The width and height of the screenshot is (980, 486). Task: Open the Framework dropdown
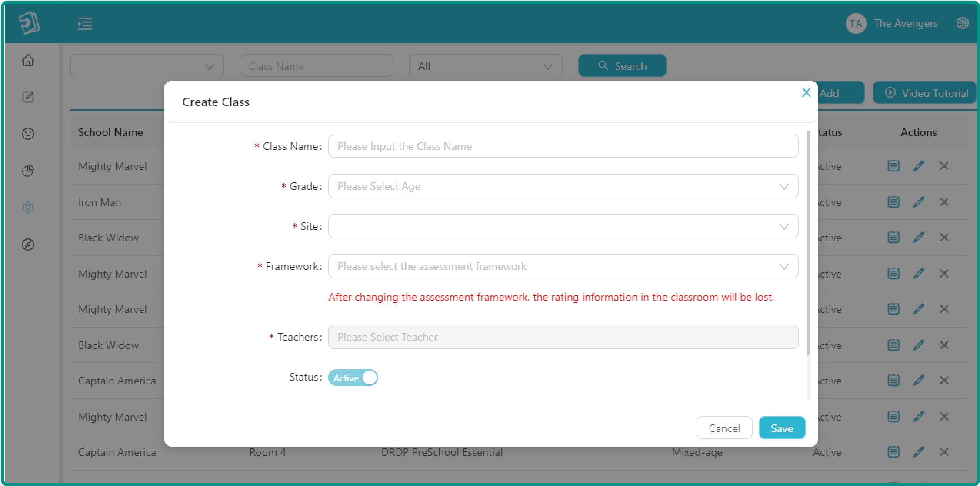(563, 266)
